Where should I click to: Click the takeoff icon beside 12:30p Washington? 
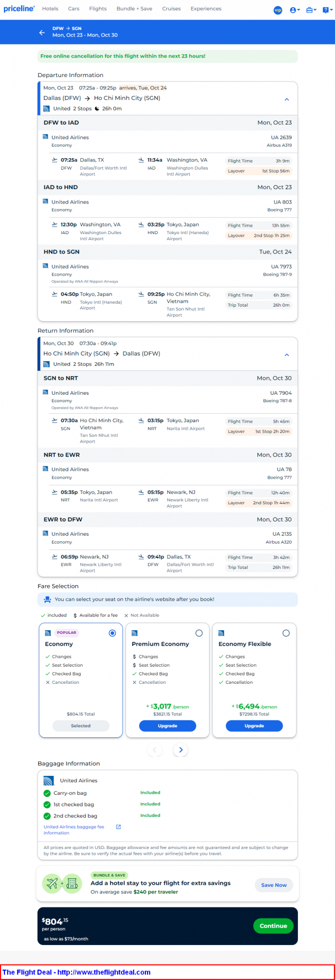(54, 225)
